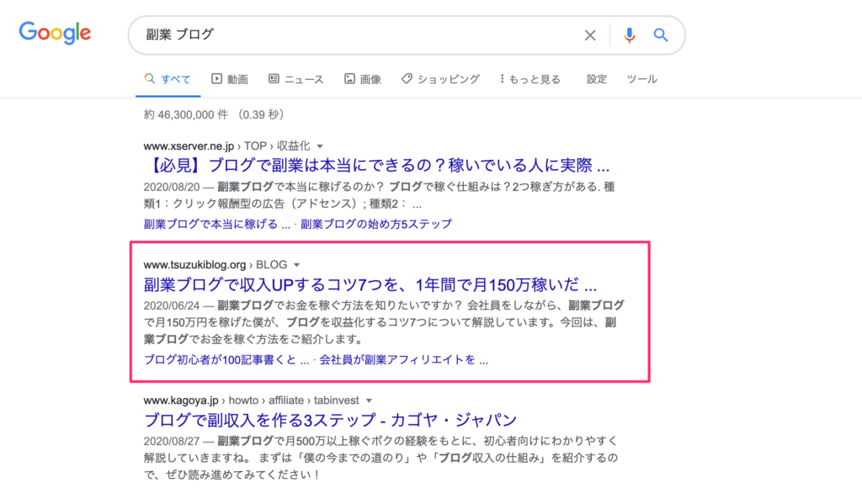Open result 副業ブログで収入UPするコツ7つを
Image resolution: width=862 pixels, height=504 pixels.
click(x=370, y=284)
